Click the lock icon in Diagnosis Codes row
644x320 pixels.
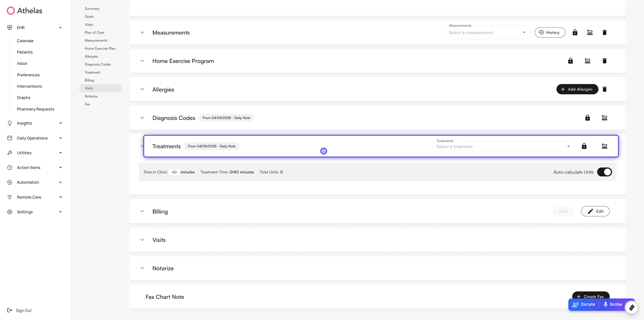(587, 118)
